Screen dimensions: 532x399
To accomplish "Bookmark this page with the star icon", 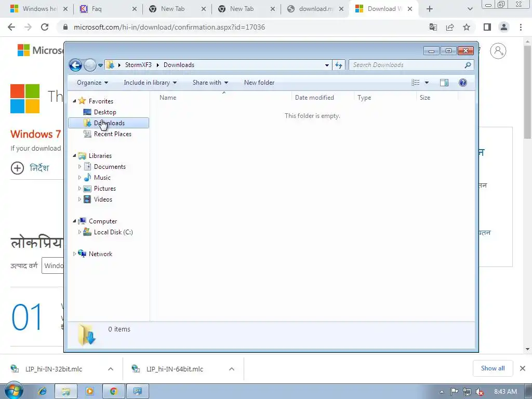I will pyautogui.click(x=467, y=27).
